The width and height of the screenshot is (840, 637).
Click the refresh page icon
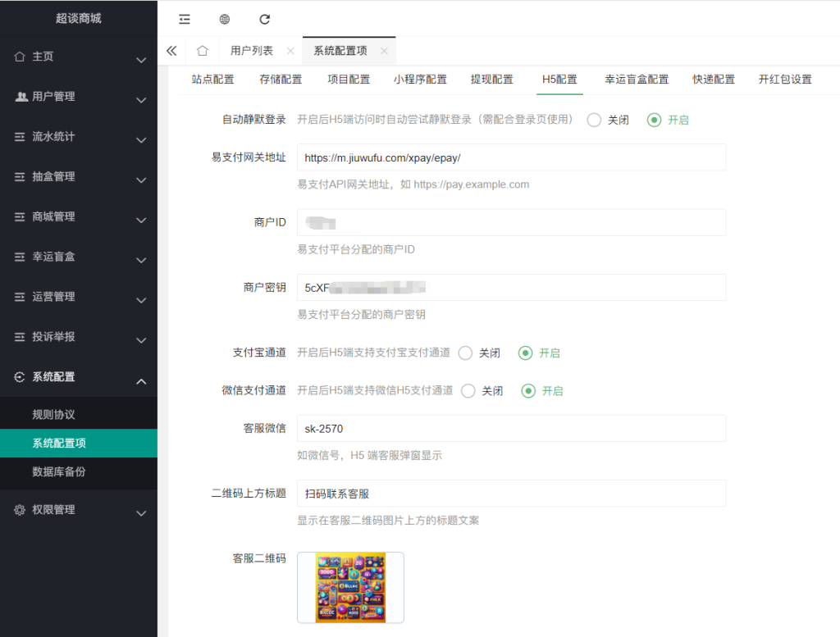click(x=265, y=20)
